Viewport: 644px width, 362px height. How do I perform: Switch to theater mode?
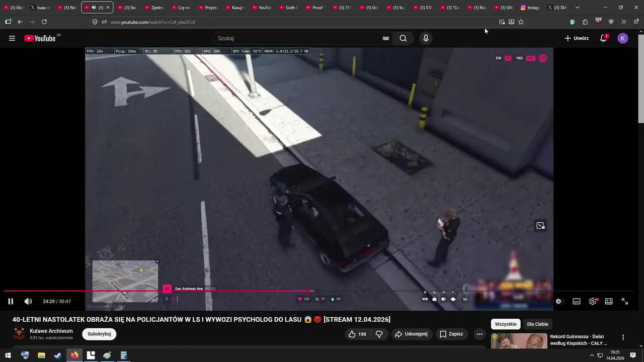tap(609, 301)
